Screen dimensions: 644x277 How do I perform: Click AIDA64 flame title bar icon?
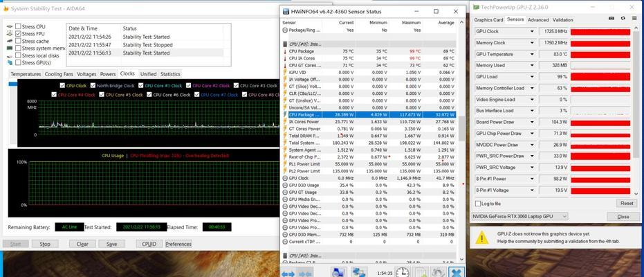[x=6, y=8]
